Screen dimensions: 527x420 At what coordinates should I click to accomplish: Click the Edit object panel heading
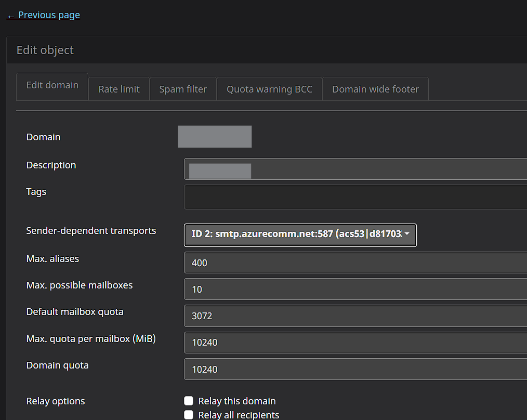45,50
